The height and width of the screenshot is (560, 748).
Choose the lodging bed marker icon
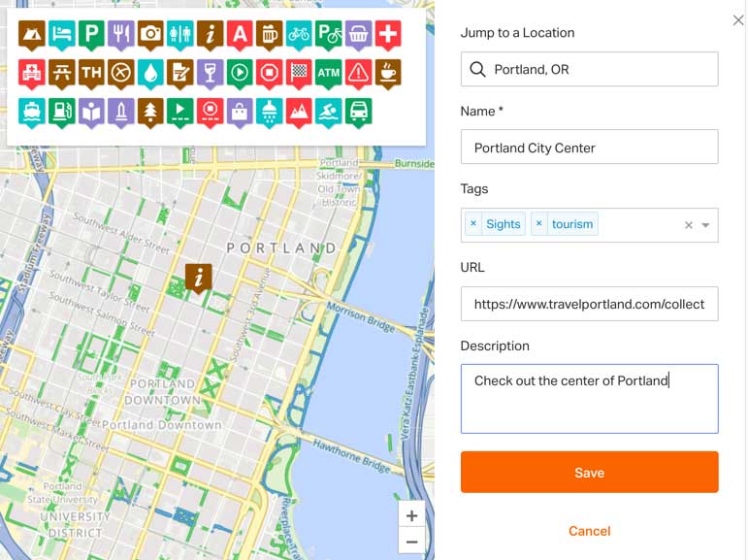(x=61, y=34)
